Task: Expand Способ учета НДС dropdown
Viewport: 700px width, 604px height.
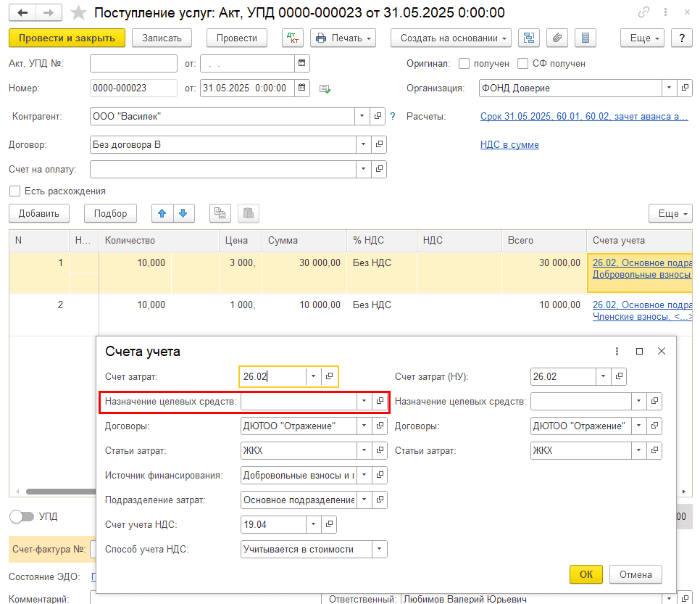Action: pos(379,549)
